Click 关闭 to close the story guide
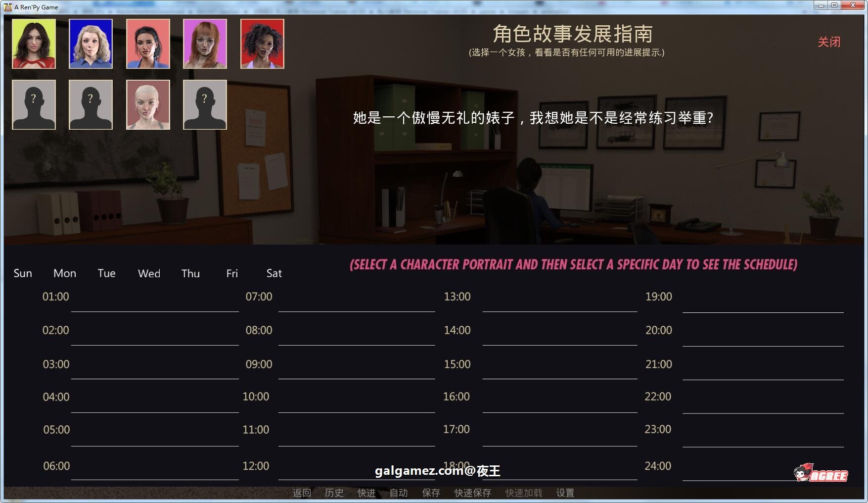 click(829, 42)
